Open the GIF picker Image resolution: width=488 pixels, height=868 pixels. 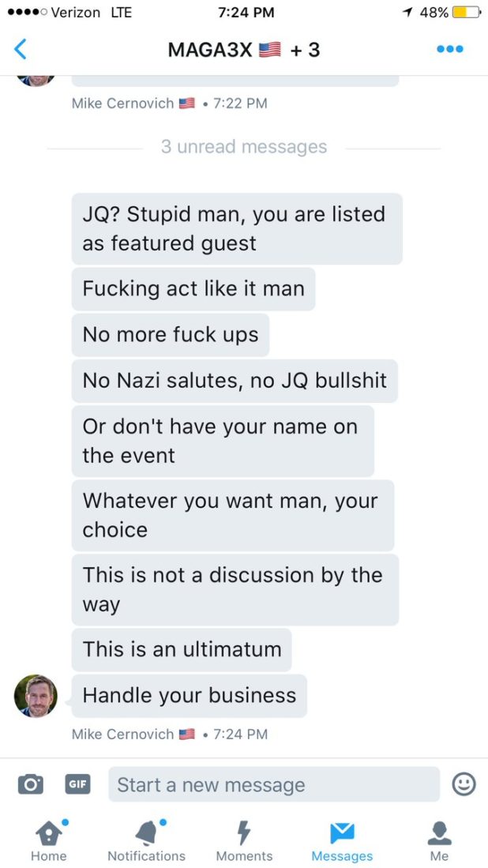[x=78, y=783]
